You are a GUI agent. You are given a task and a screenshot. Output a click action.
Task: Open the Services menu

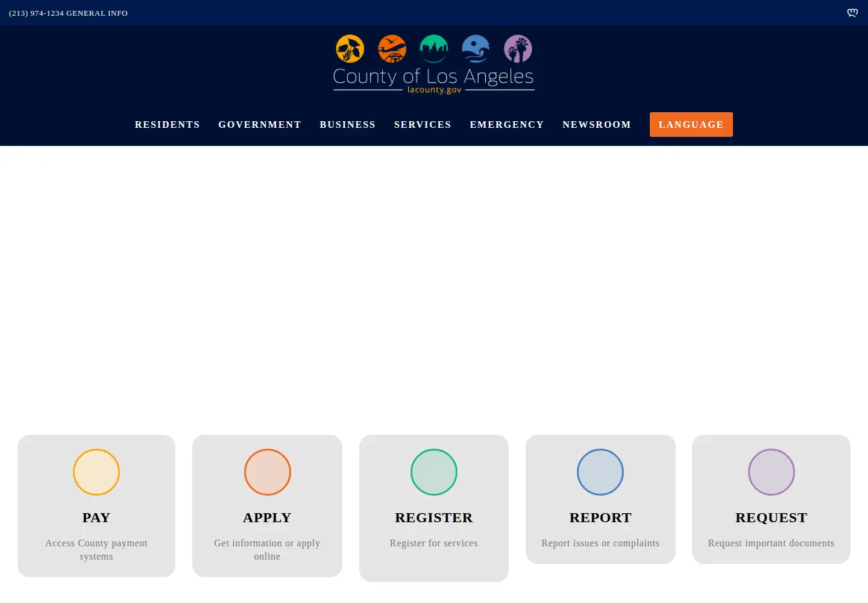click(x=423, y=125)
